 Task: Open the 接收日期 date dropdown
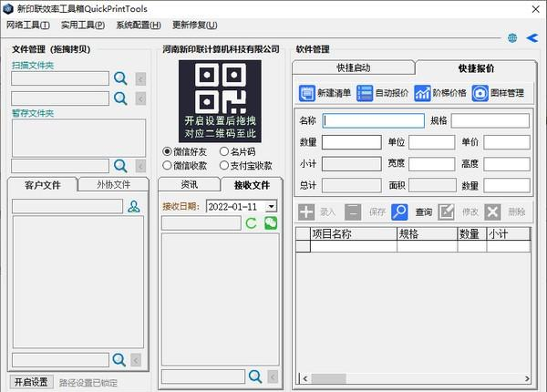click(271, 206)
